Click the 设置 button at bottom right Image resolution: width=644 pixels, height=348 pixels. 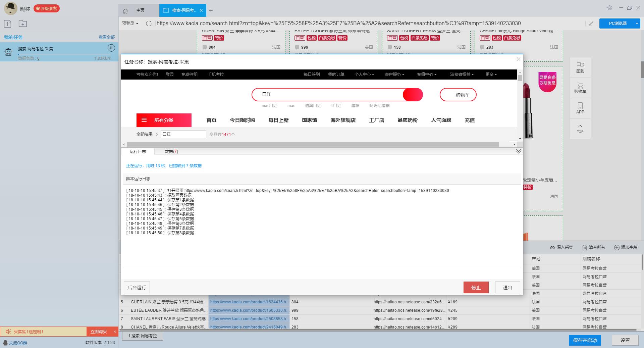tap(625, 340)
